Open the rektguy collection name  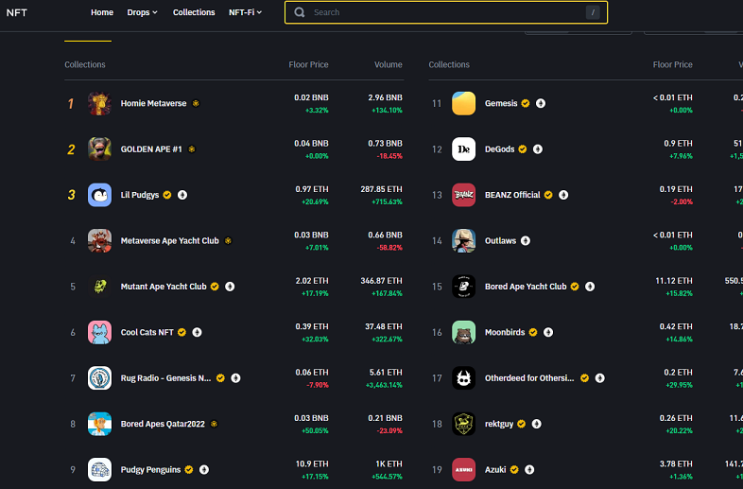(499, 424)
